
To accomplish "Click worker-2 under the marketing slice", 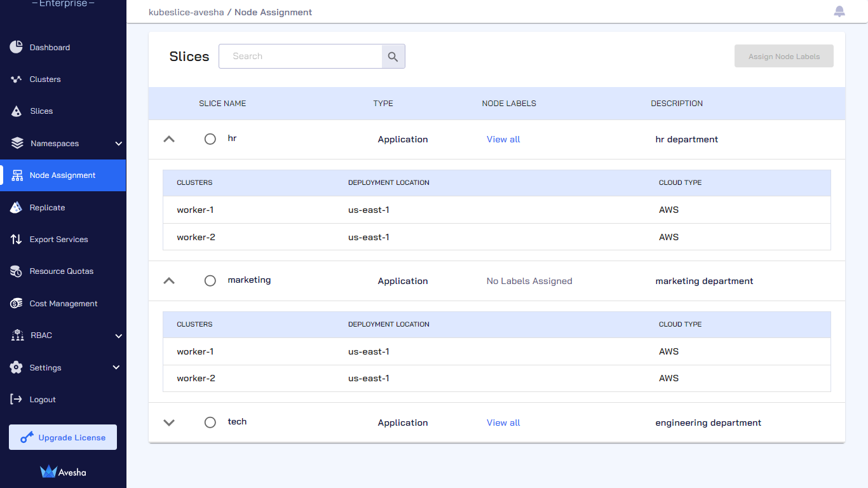I will 196,378.
